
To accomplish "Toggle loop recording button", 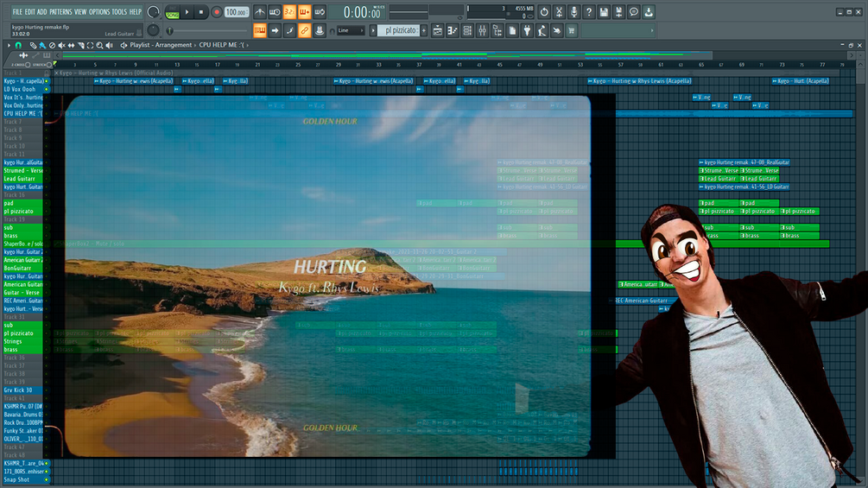I will 320,11.
